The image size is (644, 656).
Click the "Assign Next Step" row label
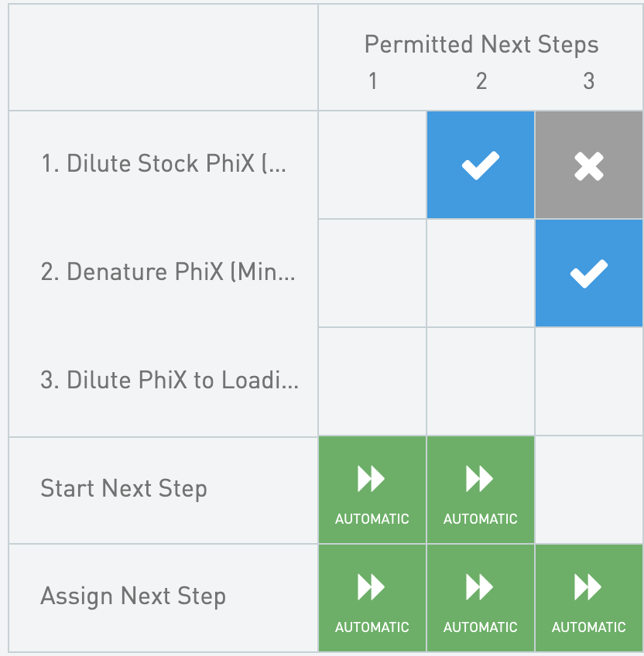(133, 597)
